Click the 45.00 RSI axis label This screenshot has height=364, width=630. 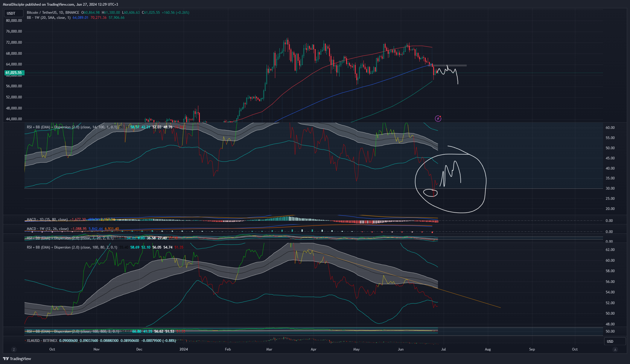pos(610,158)
